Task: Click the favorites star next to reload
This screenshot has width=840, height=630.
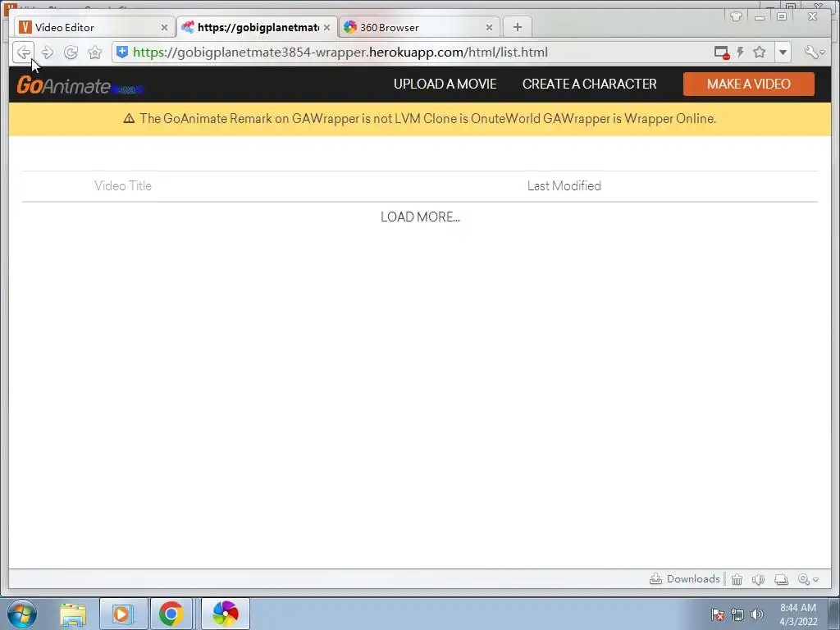Action: tap(95, 52)
